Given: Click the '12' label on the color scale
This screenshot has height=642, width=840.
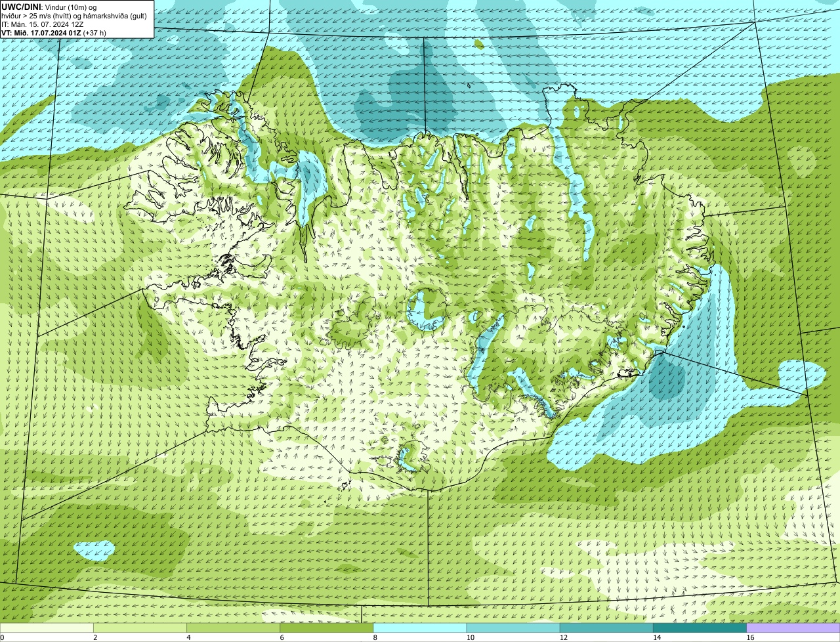Looking at the screenshot, I should [563, 637].
